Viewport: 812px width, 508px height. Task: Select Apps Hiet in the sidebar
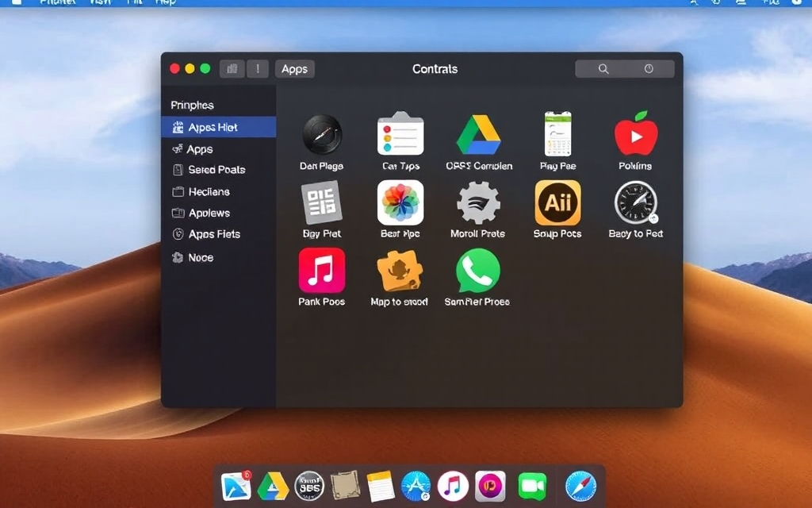[x=219, y=127]
